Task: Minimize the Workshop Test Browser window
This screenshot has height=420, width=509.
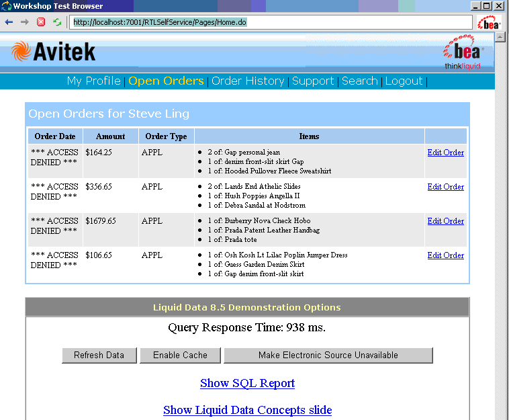Action: tap(475, 6)
